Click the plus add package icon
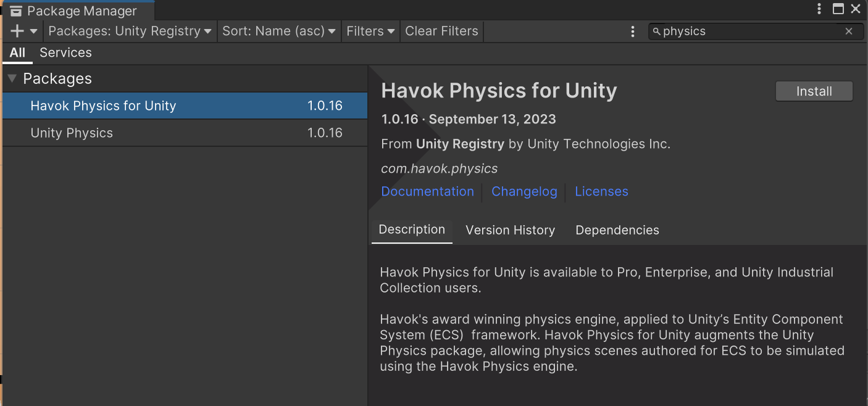 point(17,31)
